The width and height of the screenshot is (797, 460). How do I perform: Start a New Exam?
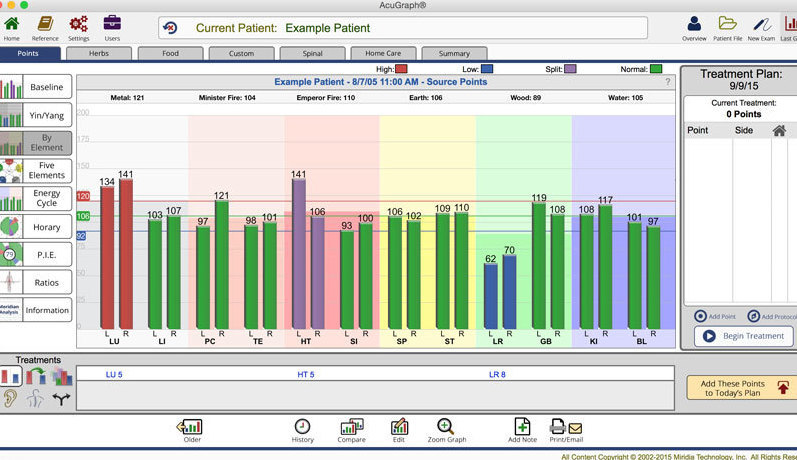[x=761, y=24]
